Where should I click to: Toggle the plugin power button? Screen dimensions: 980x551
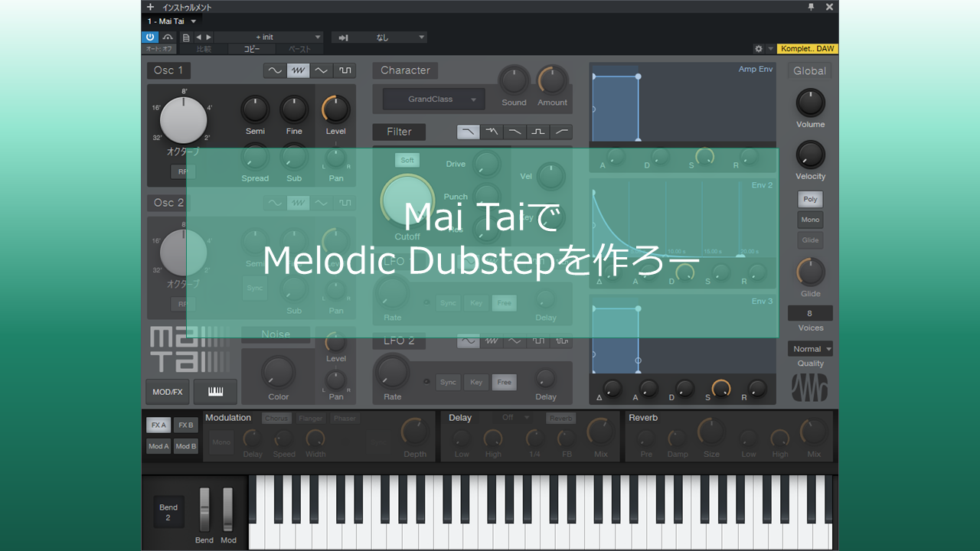(150, 37)
